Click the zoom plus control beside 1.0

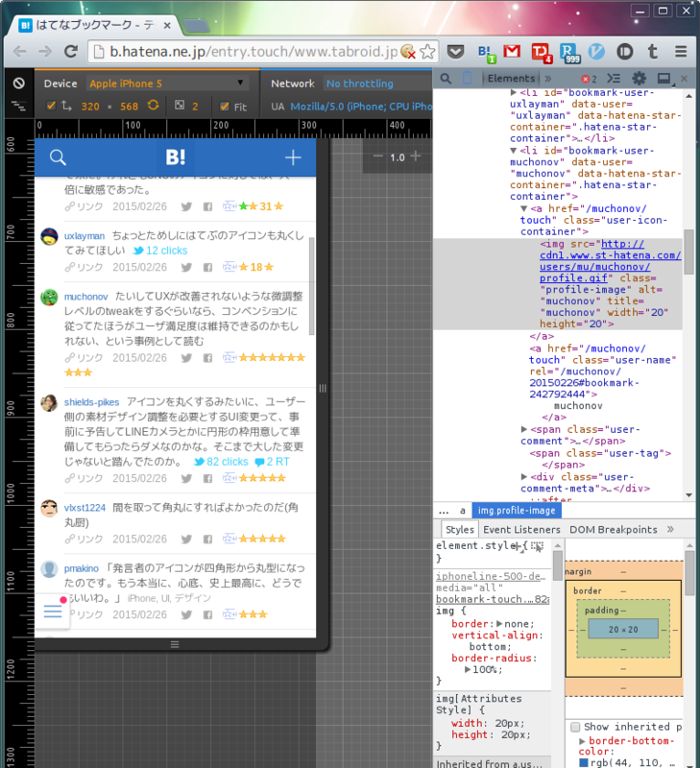416,156
